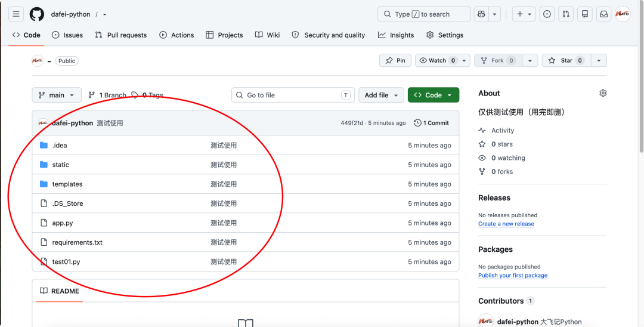Expand the Star lists dropdown arrow
Image resolution: width=644 pixels, height=327 pixels.
coord(599,60)
